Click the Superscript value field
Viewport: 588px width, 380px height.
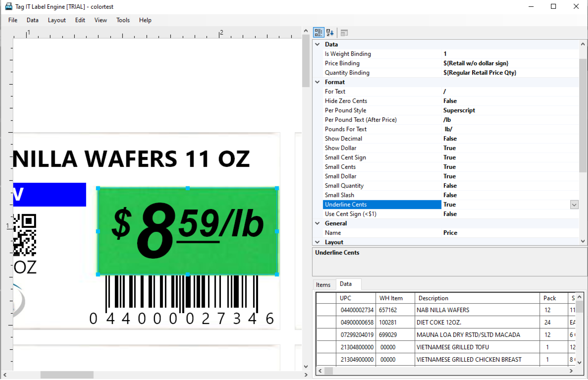click(510, 110)
